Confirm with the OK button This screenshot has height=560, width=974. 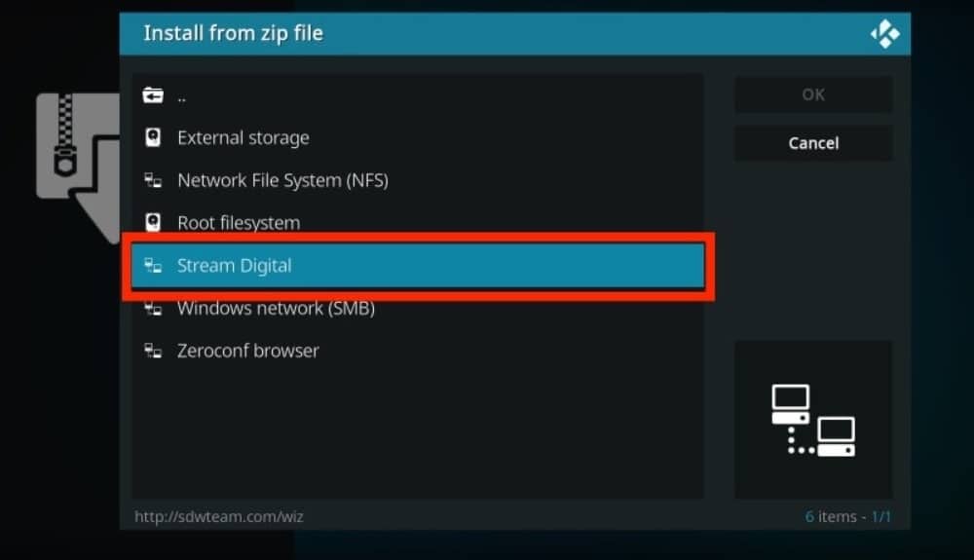pos(813,94)
